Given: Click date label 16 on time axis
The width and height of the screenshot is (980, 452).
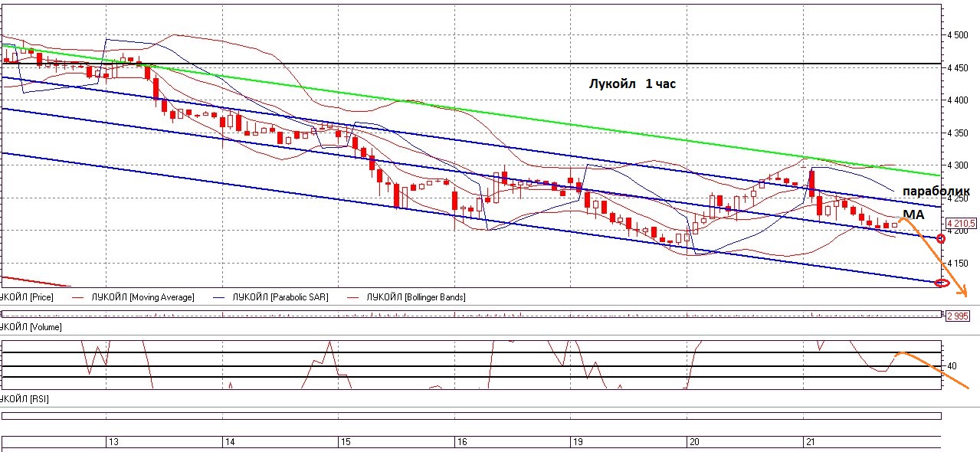Looking at the screenshot, I should point(461,443).
